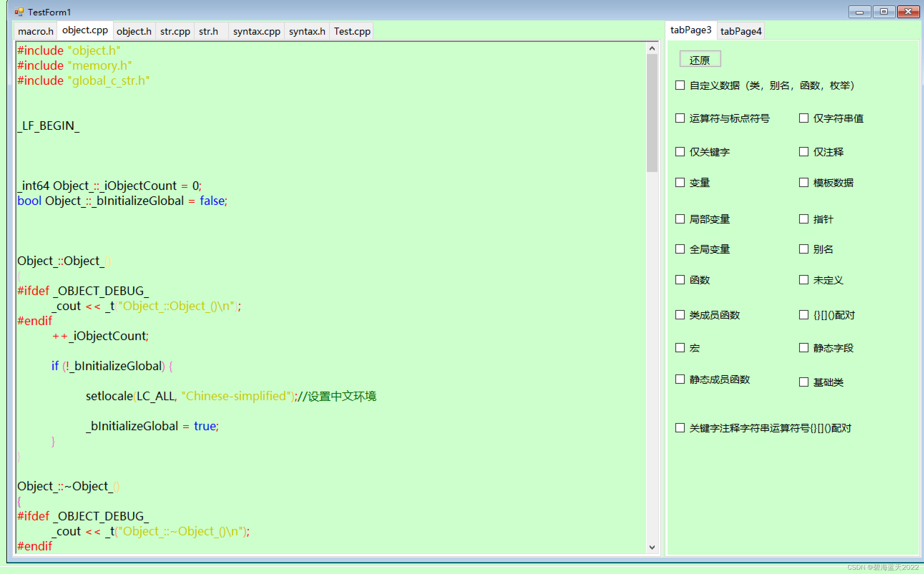Open the str.cpp tab

coord(175,31)
